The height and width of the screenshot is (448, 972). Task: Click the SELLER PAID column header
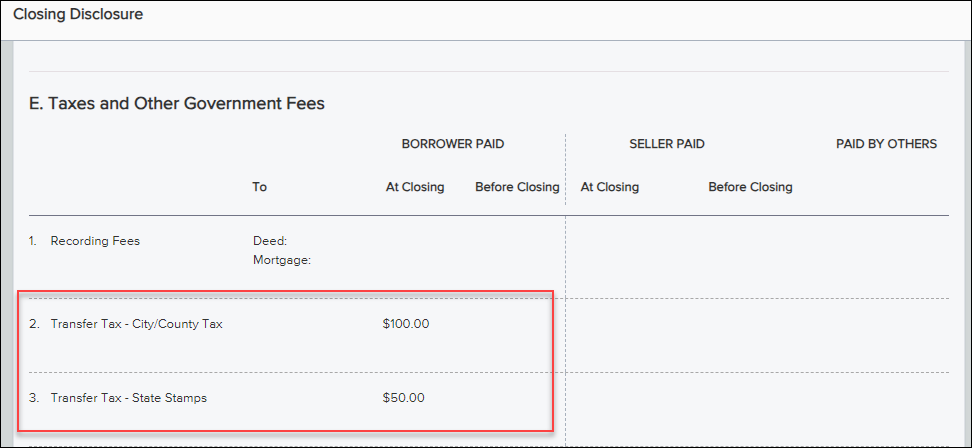[x=667, y=144]
